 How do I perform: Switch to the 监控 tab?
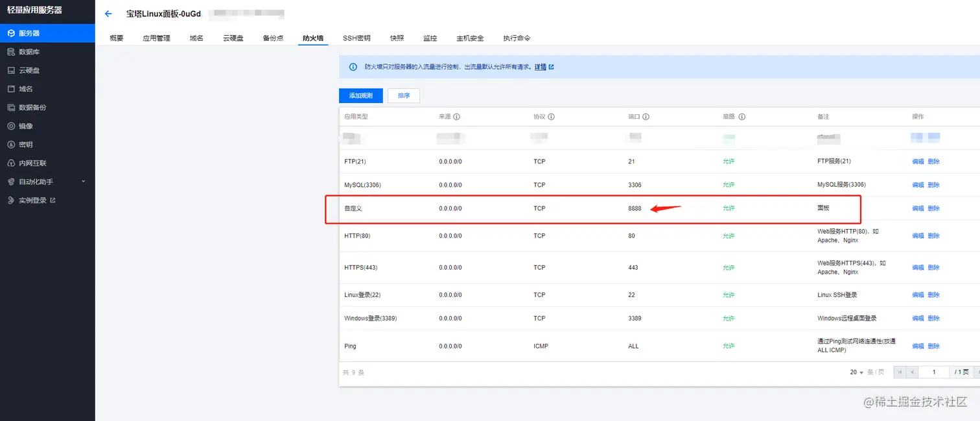click(430, 38)
